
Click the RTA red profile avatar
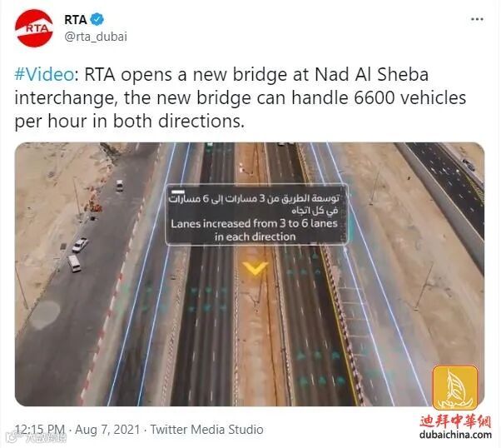(34, 28)
